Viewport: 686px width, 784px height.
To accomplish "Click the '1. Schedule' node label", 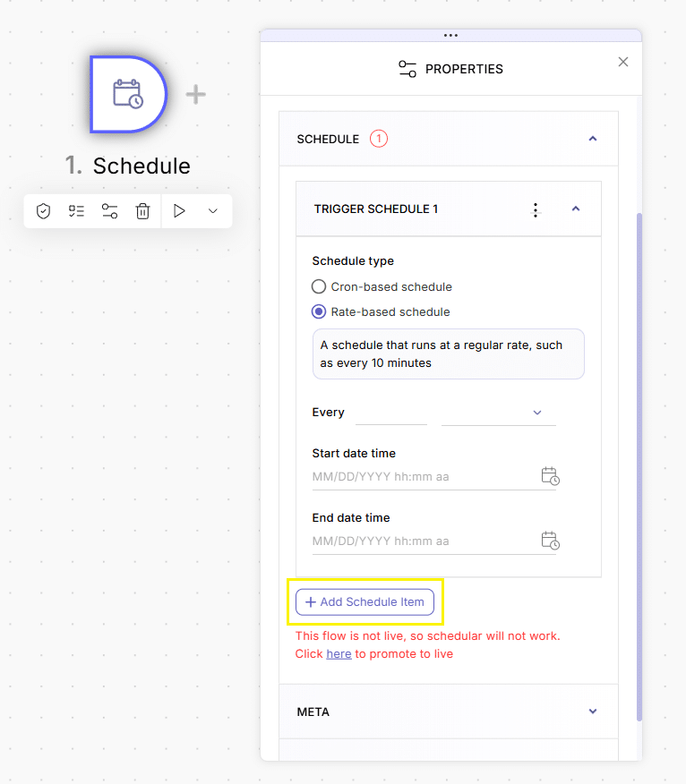I will click(127, 166).
